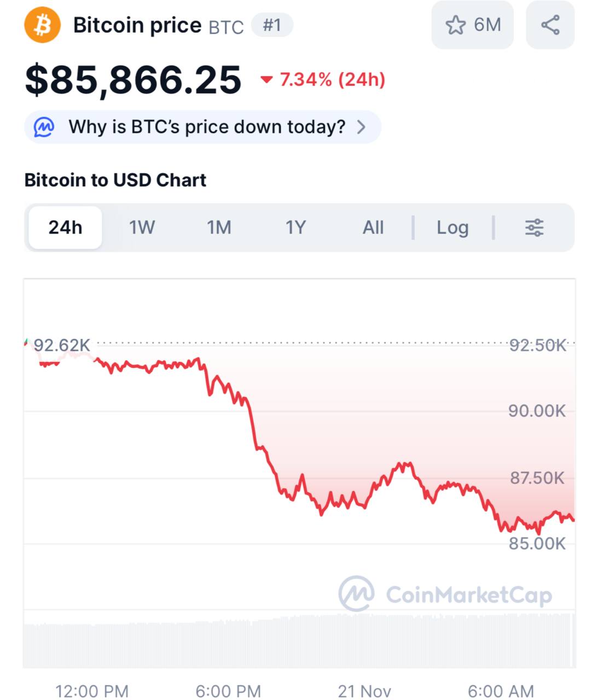The height and width of the screenshot is (700, 599).
Task: Expand "Why is BTC's price down today?"
Action: [x=207, y=127]
